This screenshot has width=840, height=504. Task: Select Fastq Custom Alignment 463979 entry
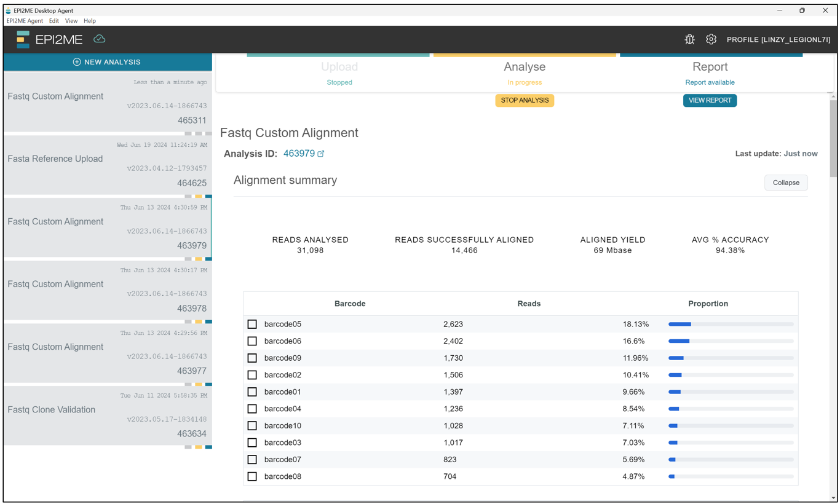[108, 227]
